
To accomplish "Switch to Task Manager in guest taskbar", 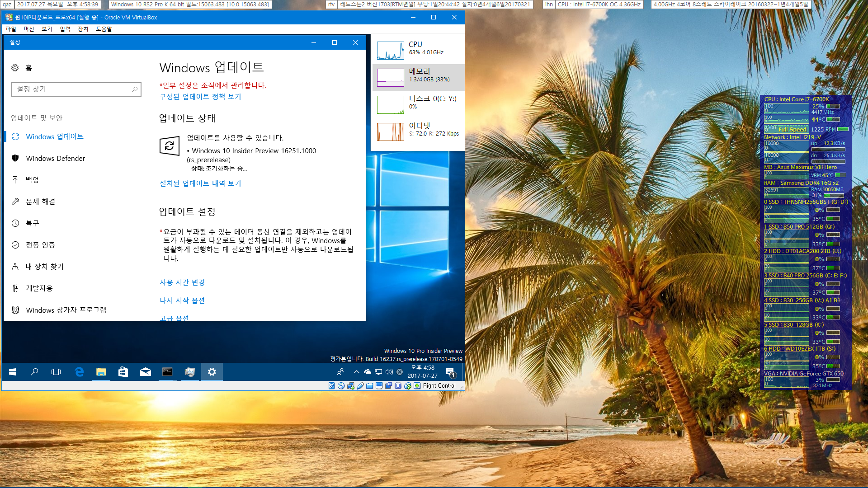I will pyautogui.click(x=189, y=372).
